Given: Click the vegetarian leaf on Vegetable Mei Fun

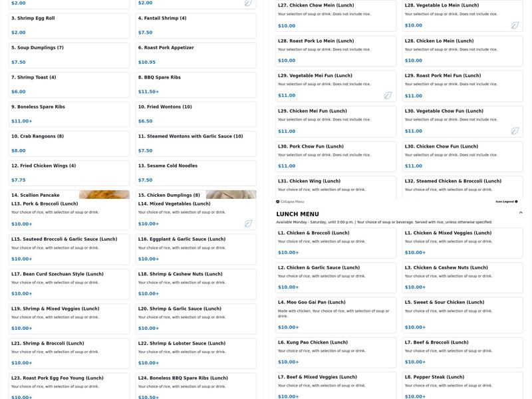Looking at the screenshot, I should tap(388, 96).
